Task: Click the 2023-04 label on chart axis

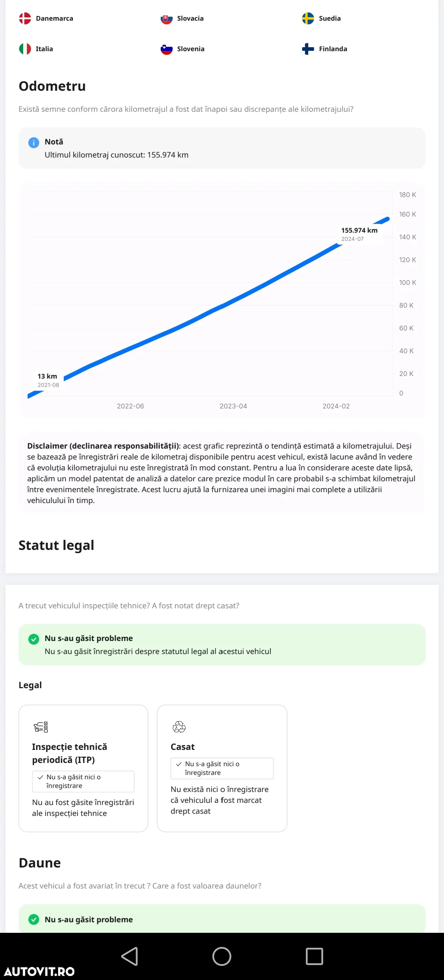Action: click(x=233, y=406)
